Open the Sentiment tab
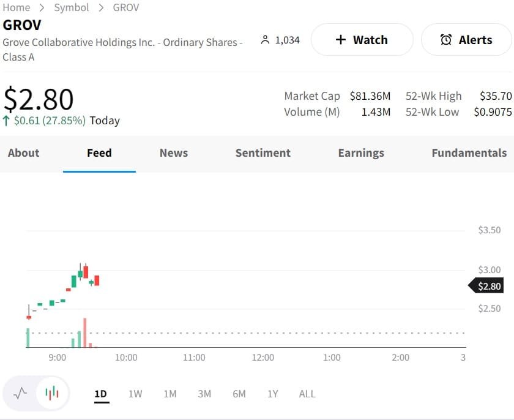 263,153
